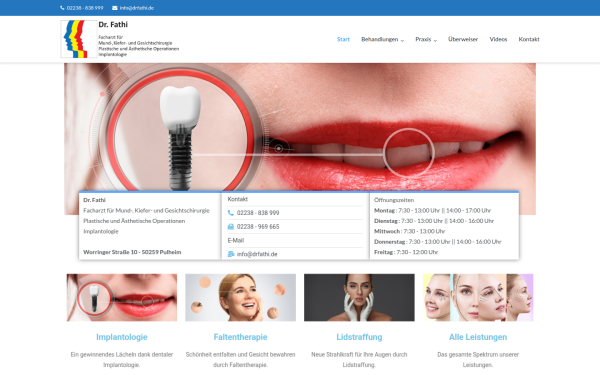Expand the Behandlungen dropdown arrow
Image resolution: width=600 pixels, height=375 pixels.
tap(402, 40)
